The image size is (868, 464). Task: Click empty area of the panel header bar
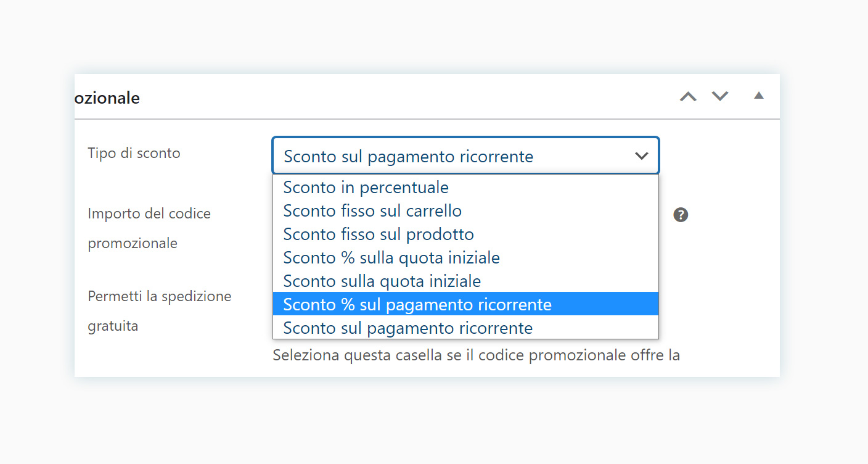click(x=407, y=97)
